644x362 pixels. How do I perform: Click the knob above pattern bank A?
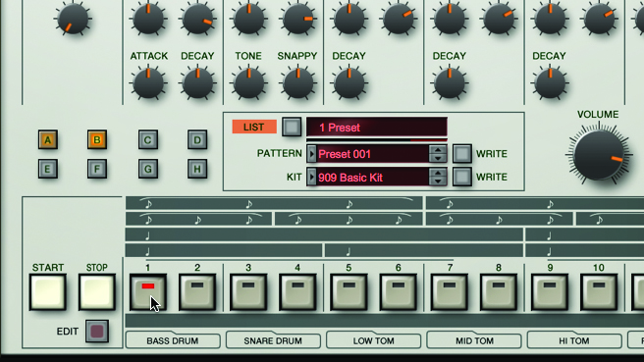[73, 19]
